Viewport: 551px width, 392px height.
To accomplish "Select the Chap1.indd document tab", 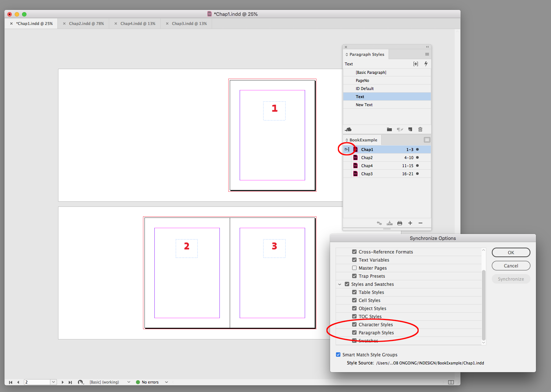I will pyautogui.click(x=34, y=24).
